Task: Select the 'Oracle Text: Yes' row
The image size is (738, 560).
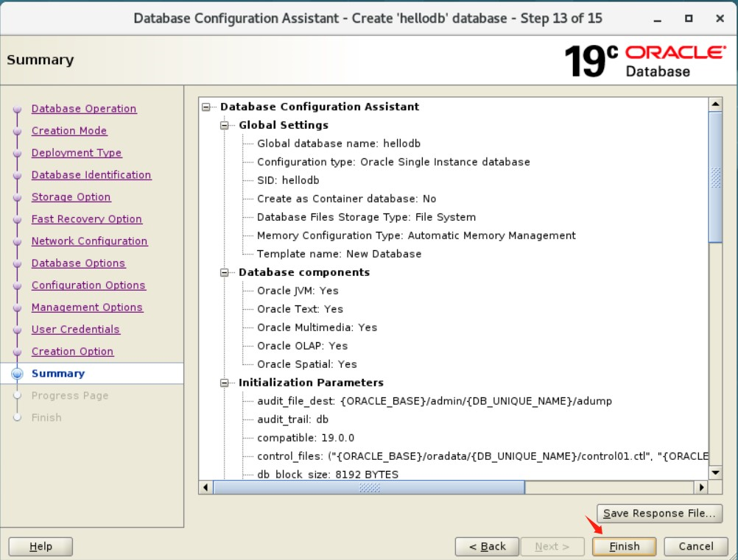Action: pyautogui.click(x=300, y=309)
